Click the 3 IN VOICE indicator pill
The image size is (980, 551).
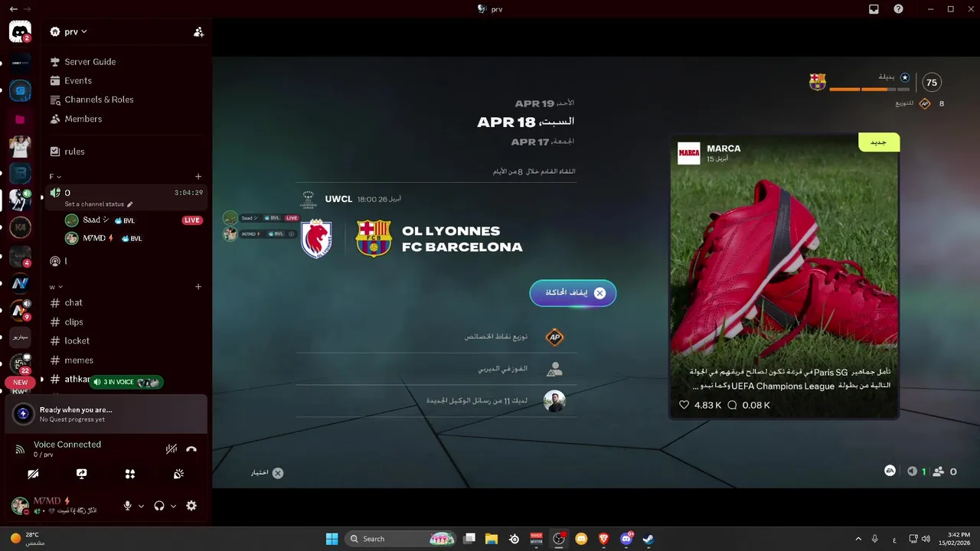[126, 382]
